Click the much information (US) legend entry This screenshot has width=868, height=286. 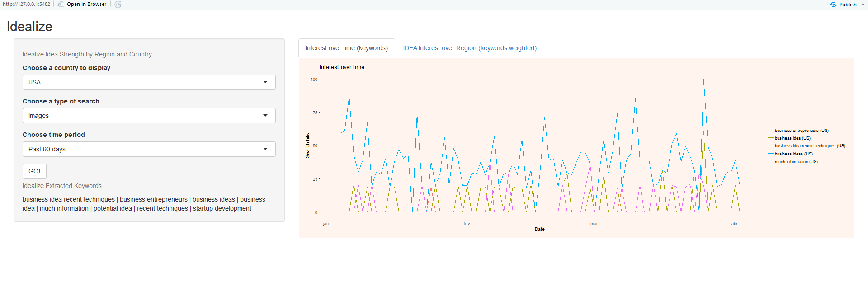point(793,162)
